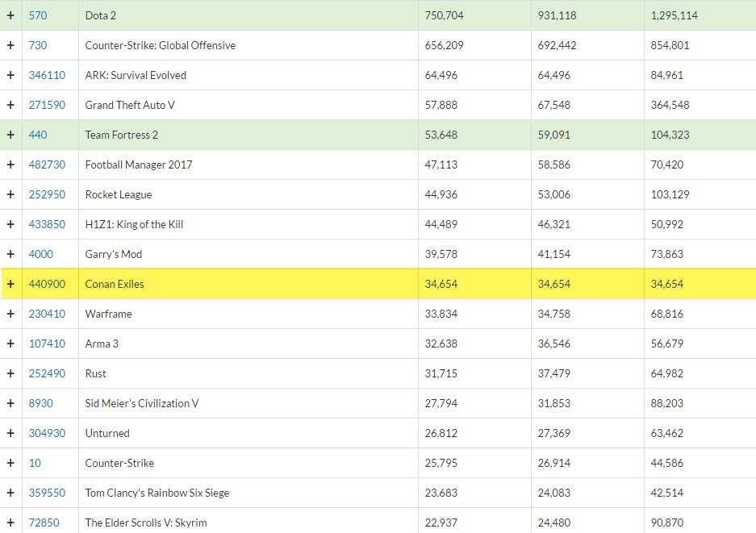Click the plus icon for Conan Exiles
Viewport: 756px width, 533px height.
(10, 285)
